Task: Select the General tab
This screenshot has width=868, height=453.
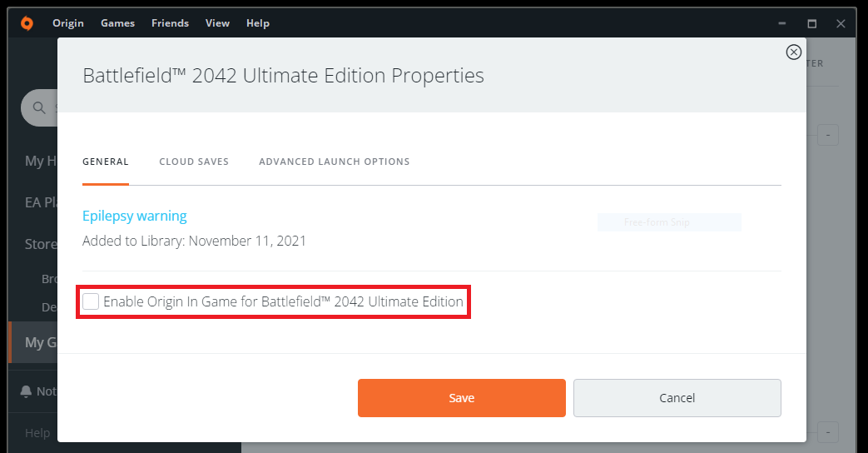Action: click(106, 162)
